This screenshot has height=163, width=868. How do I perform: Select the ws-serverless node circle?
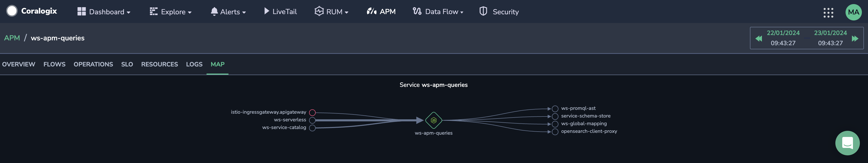(x=312, y=120)
